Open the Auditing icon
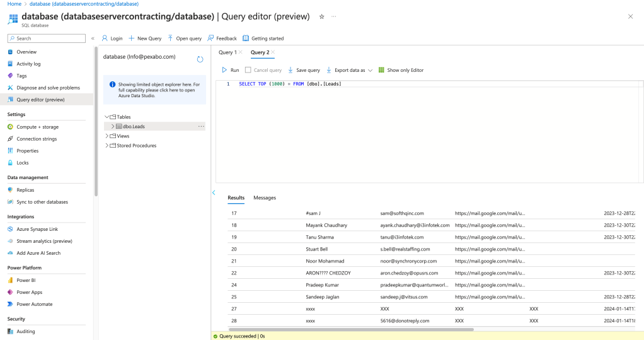The height and width of the screenshot is (340, 644). coord(10,331)
